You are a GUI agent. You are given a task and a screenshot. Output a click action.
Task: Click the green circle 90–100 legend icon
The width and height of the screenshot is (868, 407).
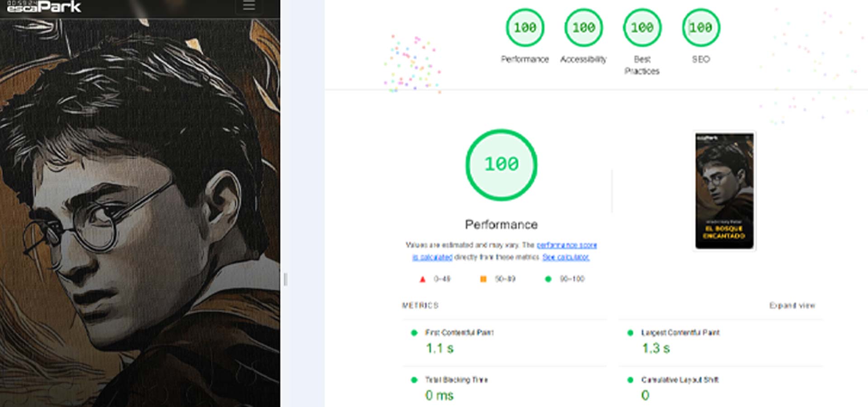(548, 279)
